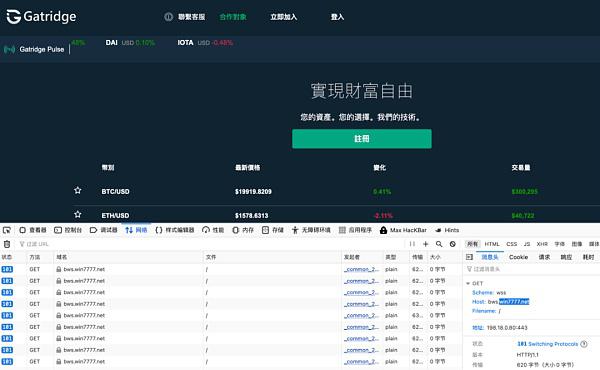Click the element picker icon in devtools
Screen dimensions: 600x370
pyautogui.click(x=7, y=230)
